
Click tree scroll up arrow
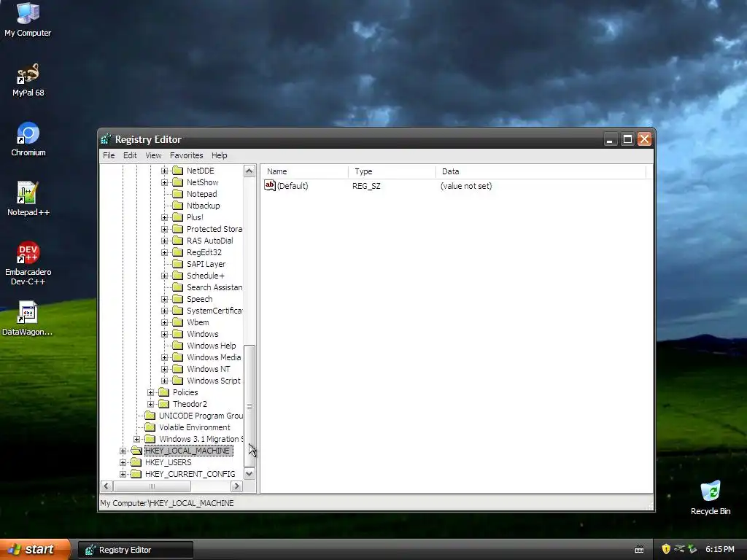pyautogui.click(x=249, y=171)
